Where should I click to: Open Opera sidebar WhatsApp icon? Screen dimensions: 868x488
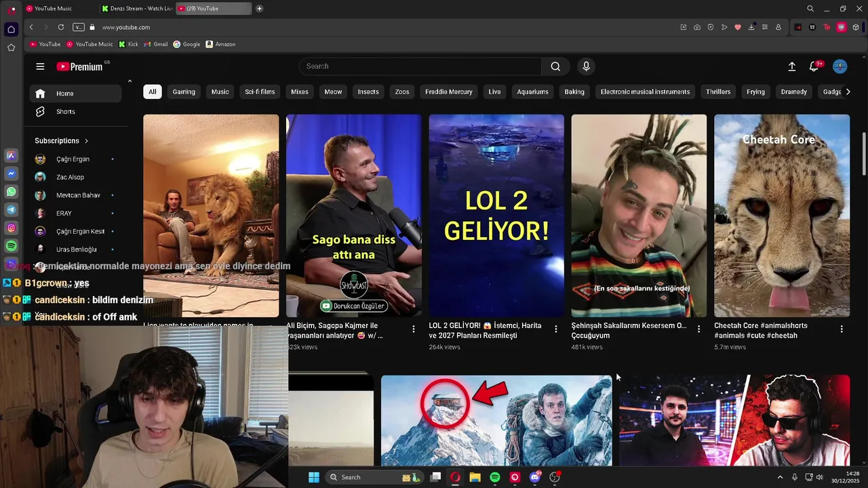[x=12, y=192]
